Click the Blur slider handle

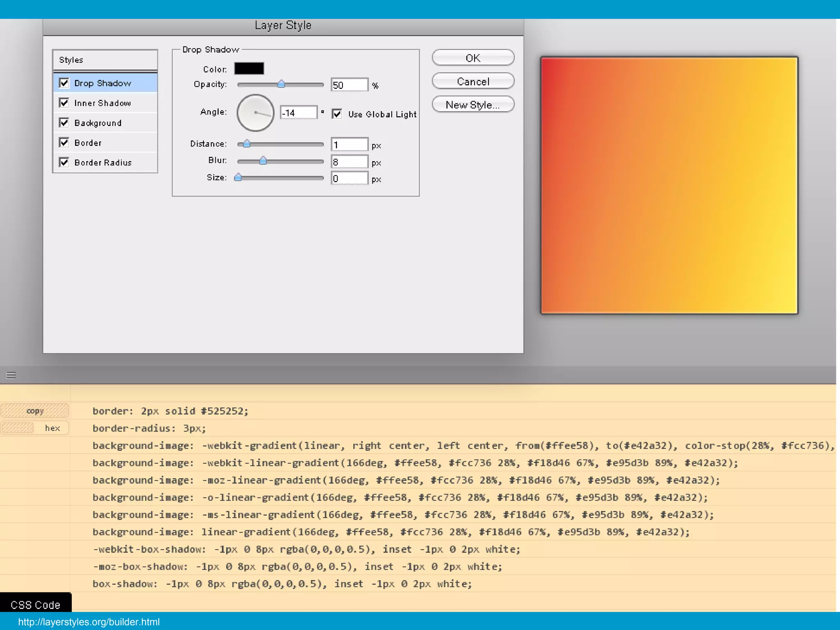(263, 161)
